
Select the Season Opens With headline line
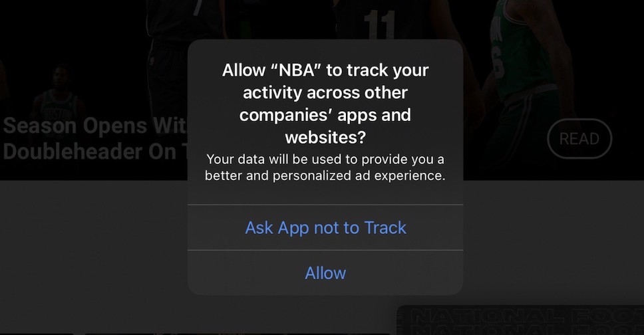click(95, 126)
